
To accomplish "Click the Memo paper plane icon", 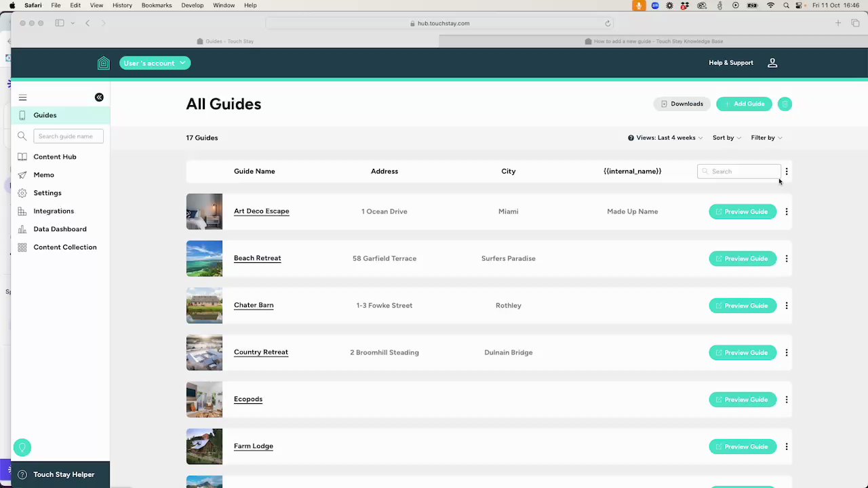I will tap(22, 175).
